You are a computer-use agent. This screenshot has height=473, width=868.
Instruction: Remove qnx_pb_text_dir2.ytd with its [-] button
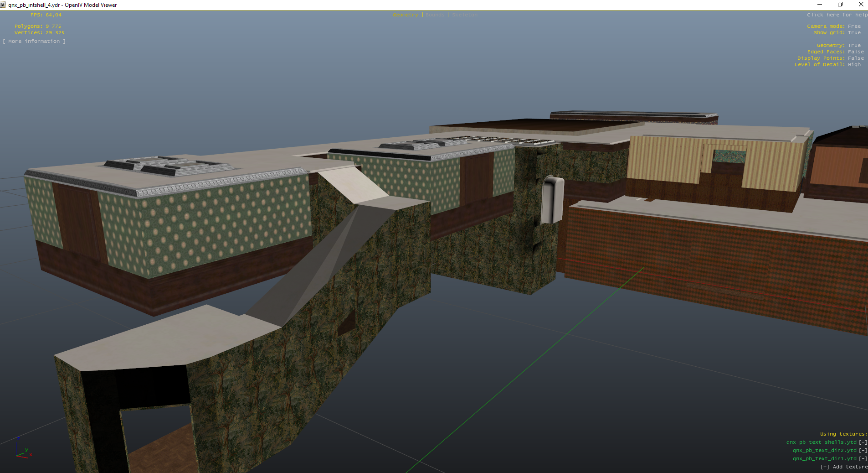863,451
